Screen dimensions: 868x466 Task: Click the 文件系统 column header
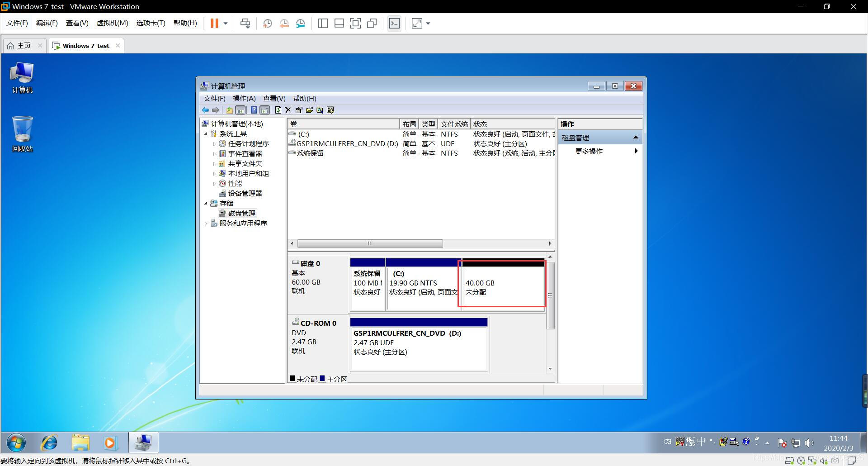454,124
